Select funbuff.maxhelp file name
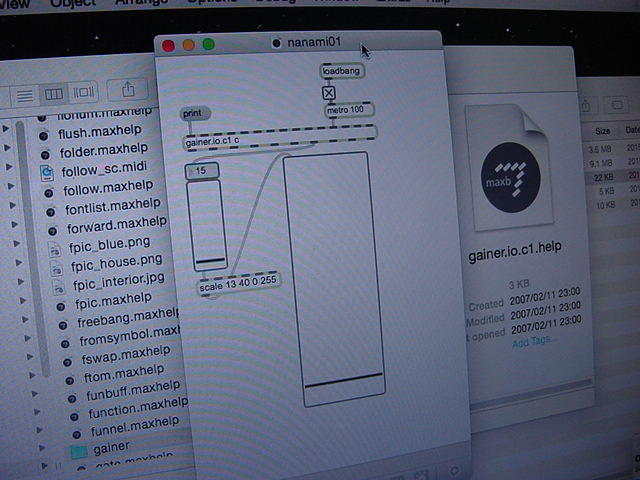 click(x=133, y=390)
